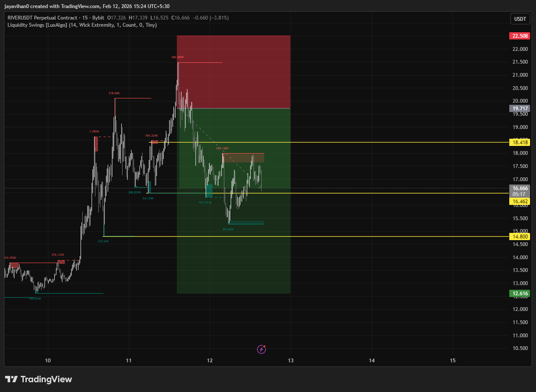This screenshot has width=536, height=392.
Task: Select the yellow 16.462 price line label
Action: (x=519, y=202)
